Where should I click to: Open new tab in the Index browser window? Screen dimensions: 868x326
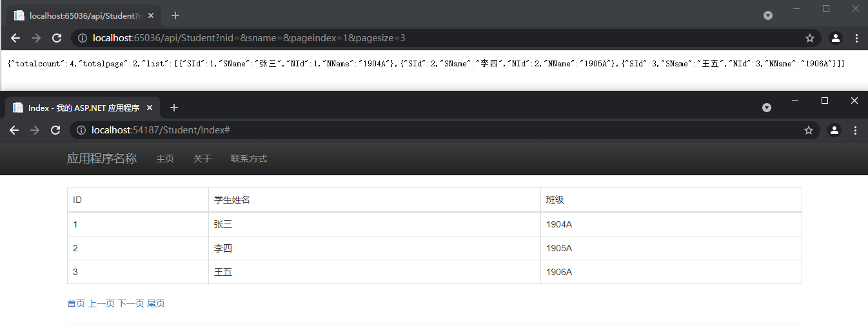[x=173, y=108]
